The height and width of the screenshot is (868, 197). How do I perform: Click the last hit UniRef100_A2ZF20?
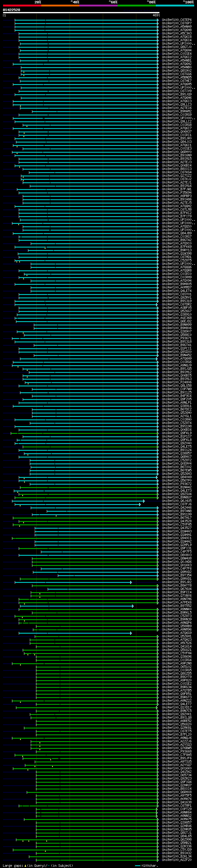(x=177, y=860)
